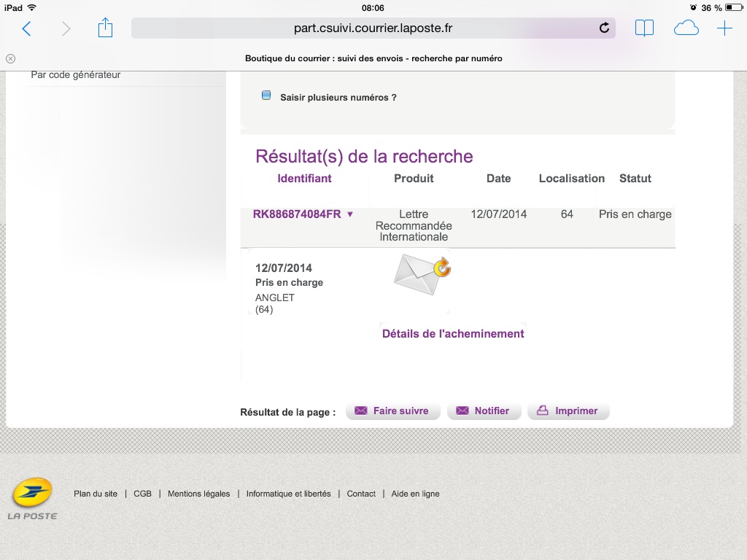Click the envelope tracking status icon
The height and width of the screenshot is (560, 747).
(x=422, y=275)
